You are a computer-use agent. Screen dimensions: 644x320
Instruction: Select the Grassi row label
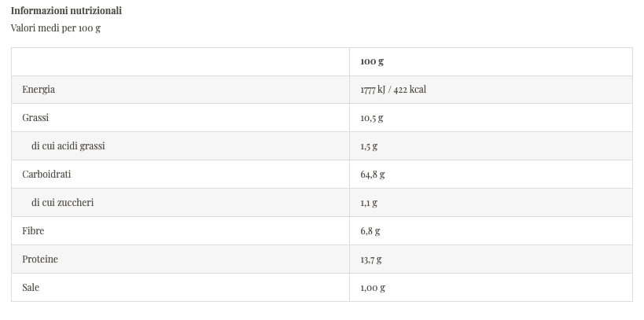tap(35, 118)
